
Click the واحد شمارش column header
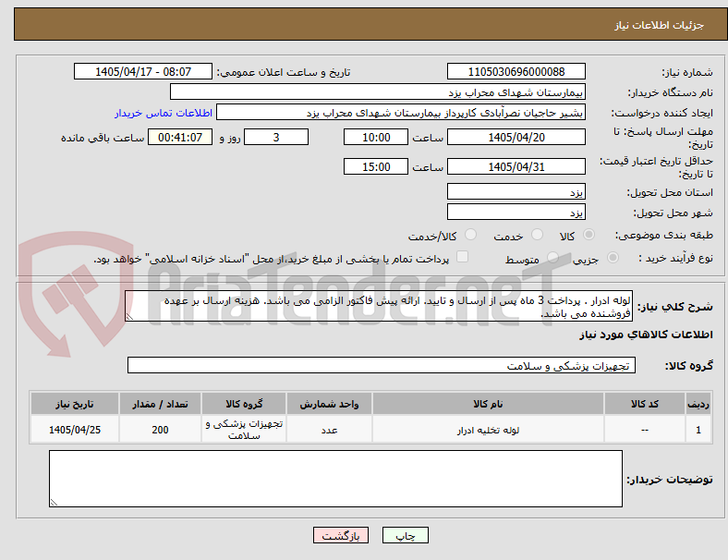pyautogui.click(x=329, y=404)
